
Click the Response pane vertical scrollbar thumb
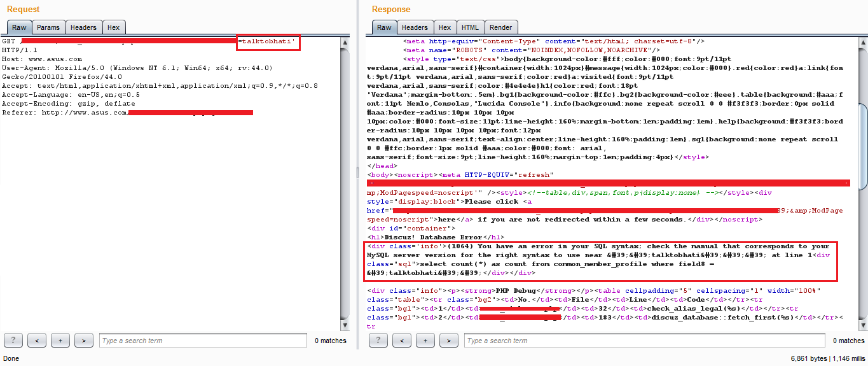click(862, 145)
